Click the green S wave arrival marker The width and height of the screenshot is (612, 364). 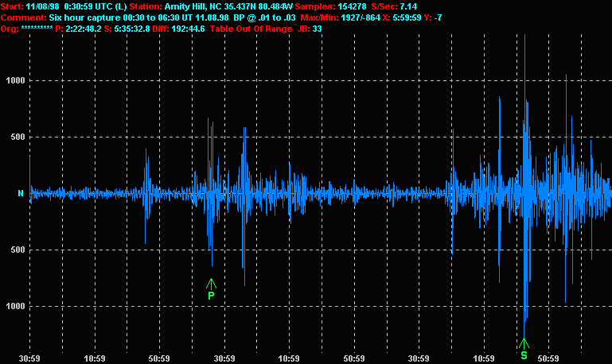point(524,349)
